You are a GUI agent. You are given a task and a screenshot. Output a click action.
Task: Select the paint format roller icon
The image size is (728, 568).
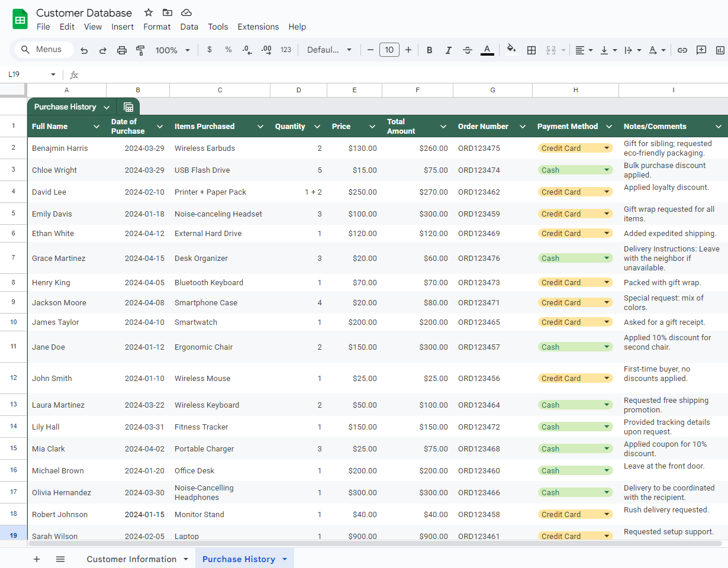coord(140,50)
